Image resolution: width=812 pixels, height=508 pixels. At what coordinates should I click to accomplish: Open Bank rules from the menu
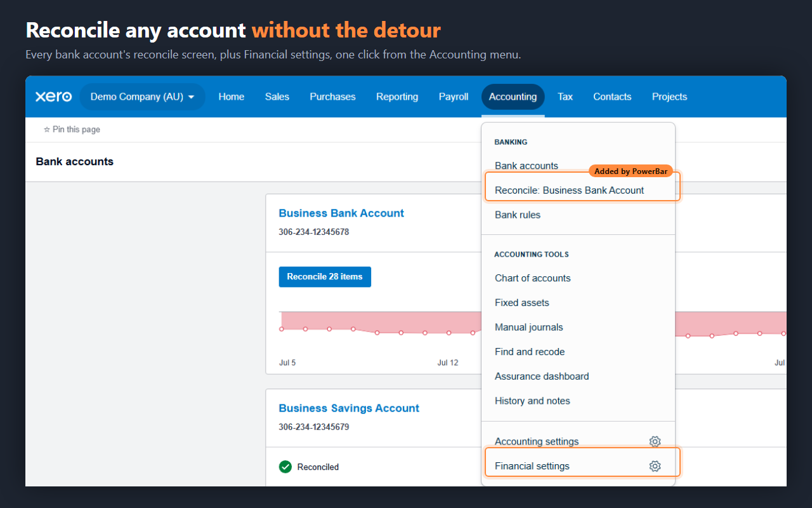click(518, 215)
